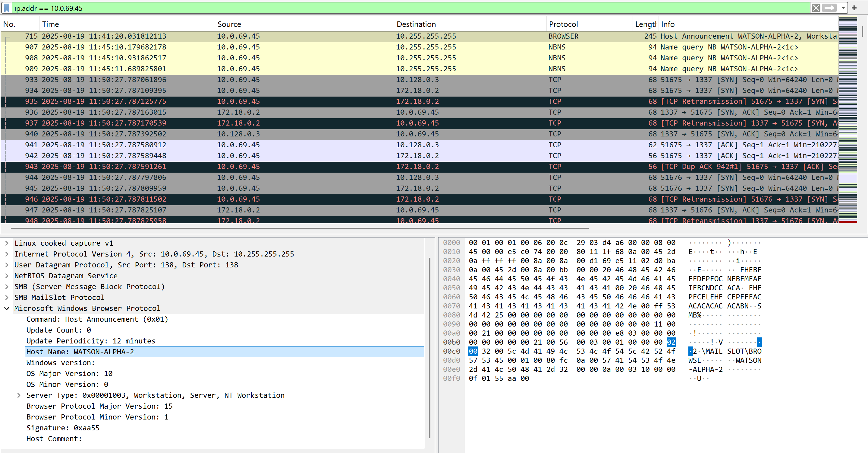Click the packet list horizontal scrollbar
This screenshot has height=453, width=868.
300,228
